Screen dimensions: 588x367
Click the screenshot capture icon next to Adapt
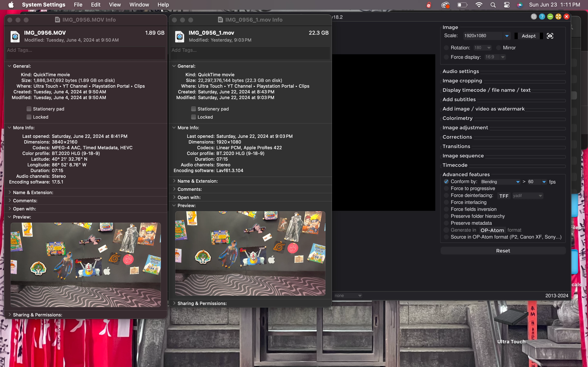[550, 36]
